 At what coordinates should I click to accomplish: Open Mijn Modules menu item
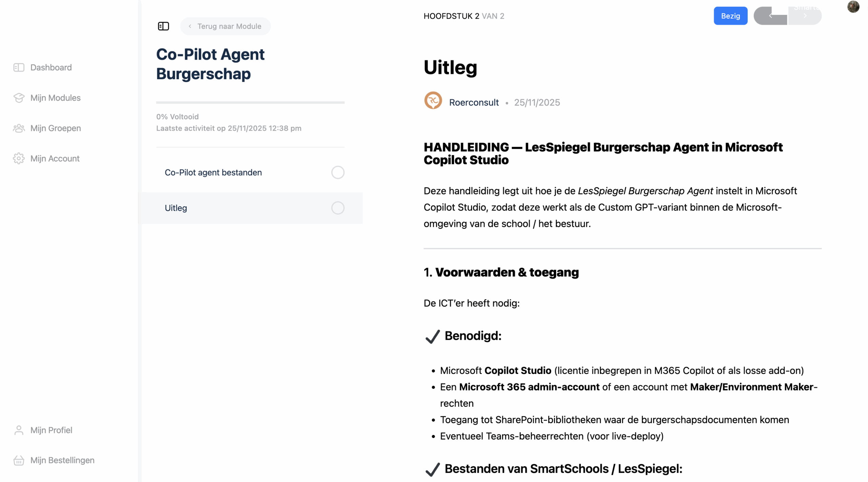pos(56,98)
